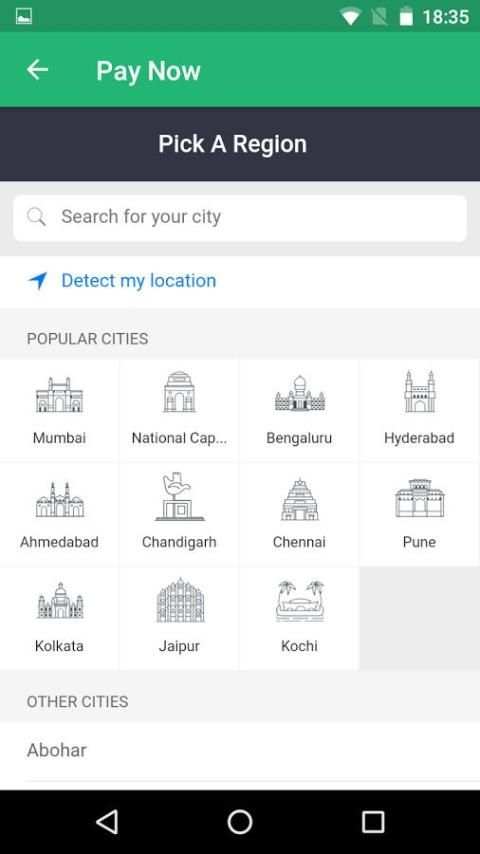Open the Android recent apps button
The height and width of the screenshot is (854, 480).
[x=373, y=822]
